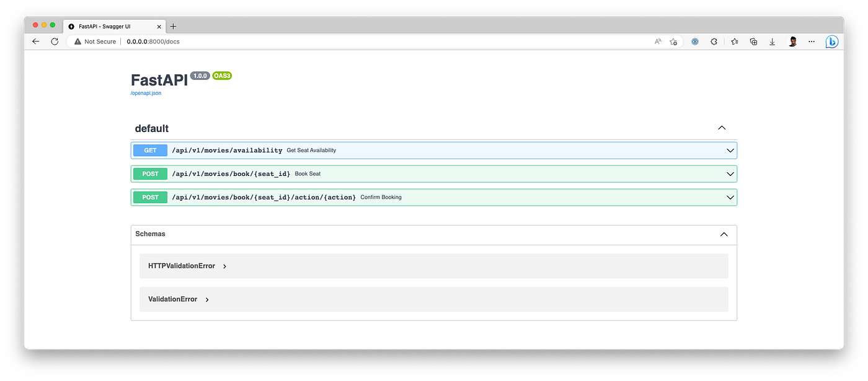868x381 pixels.
Task: Expand the Confirm Booking endpoint chevron
Action: [730, 198]
